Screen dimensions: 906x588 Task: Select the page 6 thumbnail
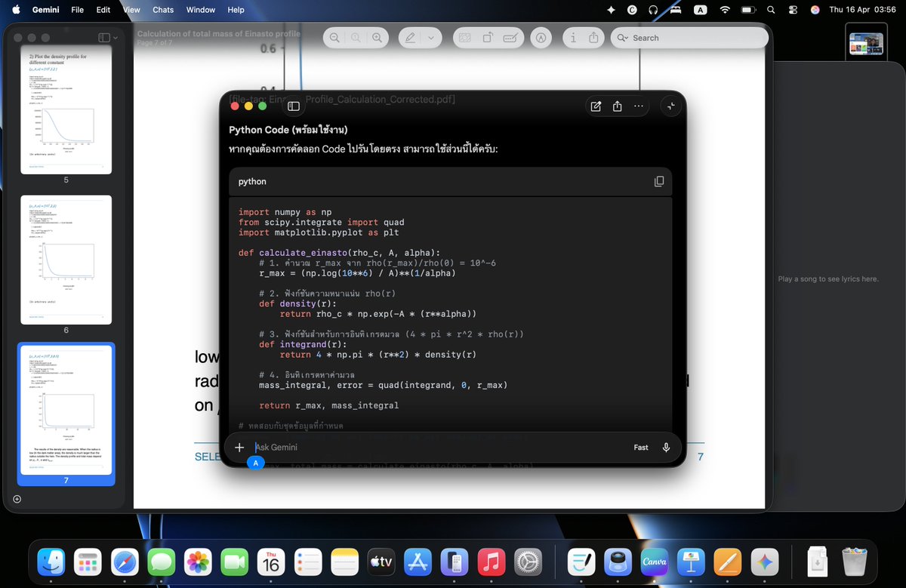pyautogui.click(x=66, y=260)
